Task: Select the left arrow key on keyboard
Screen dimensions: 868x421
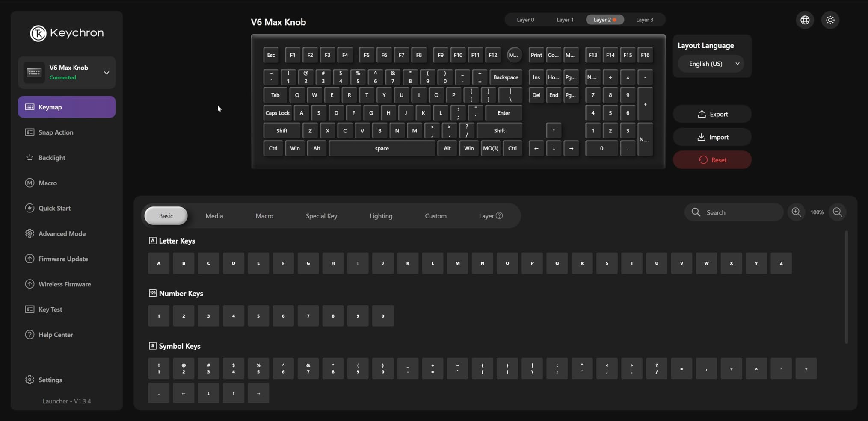Action: [x=536, y=148]
